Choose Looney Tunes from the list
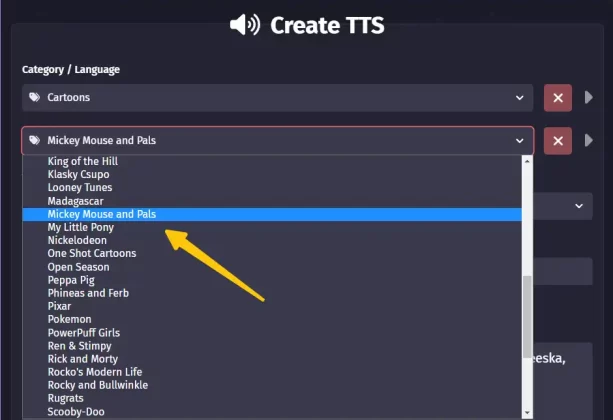This screenshot has height=420, width=613. pos(272,188)
